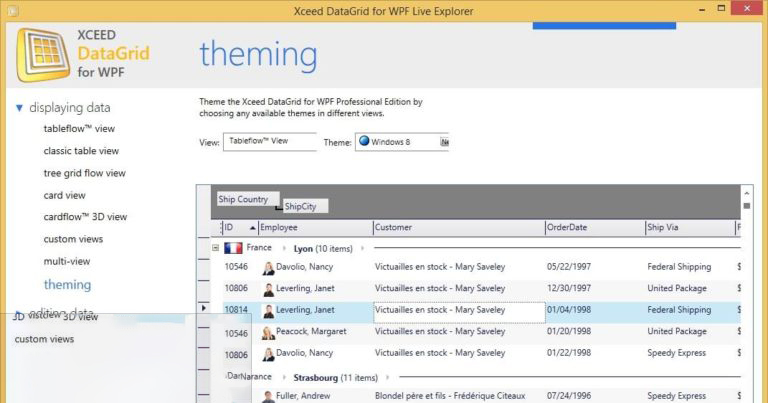The width and height of the screenshot is (768, 403).
Task: Click the window icon in the title bar
Action: (x=13, y=10)
